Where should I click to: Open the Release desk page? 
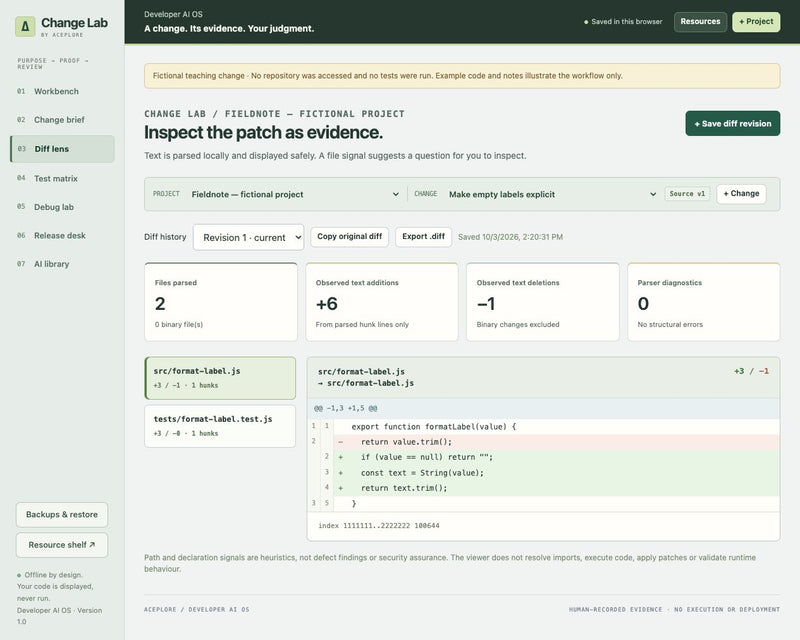(x=62, y=236)
